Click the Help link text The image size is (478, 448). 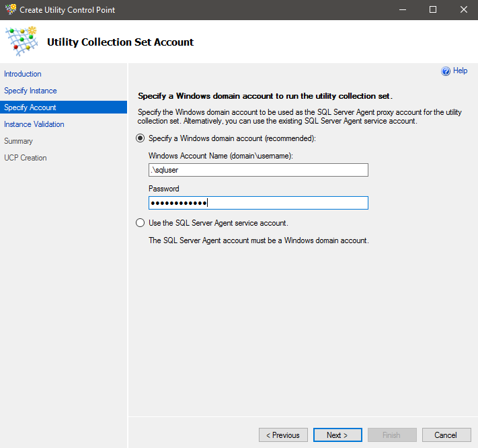pos(460,71)
